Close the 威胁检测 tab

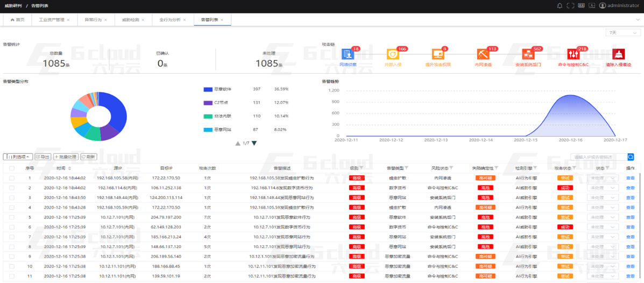(143, 20)
